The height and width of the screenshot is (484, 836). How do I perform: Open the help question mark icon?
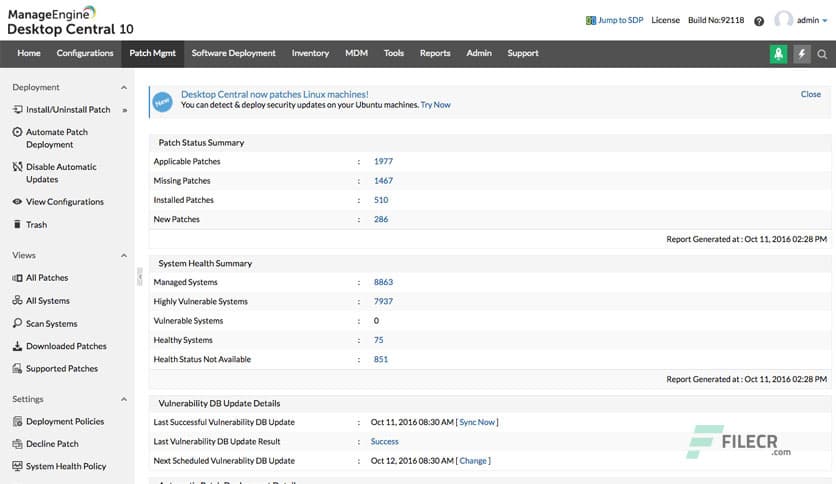coord(759,21)
